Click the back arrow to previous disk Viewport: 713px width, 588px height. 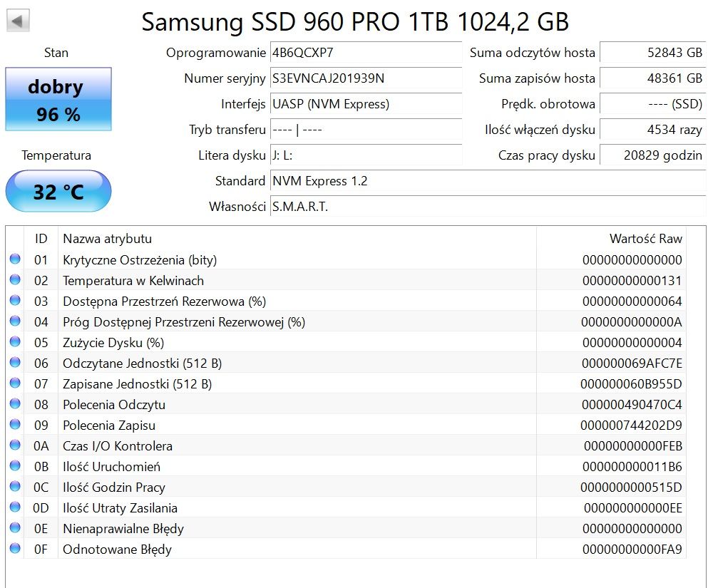click(x=19, y=21)
